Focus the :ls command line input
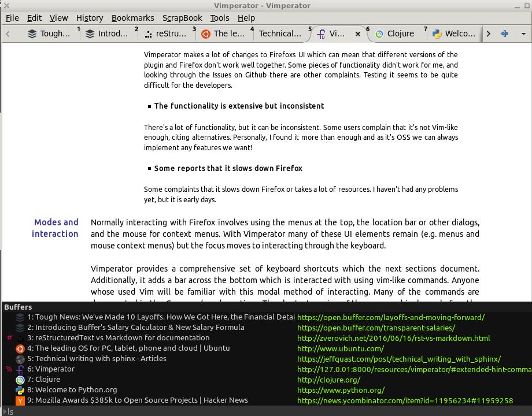 pyautogui.click(x=266, y=411)
